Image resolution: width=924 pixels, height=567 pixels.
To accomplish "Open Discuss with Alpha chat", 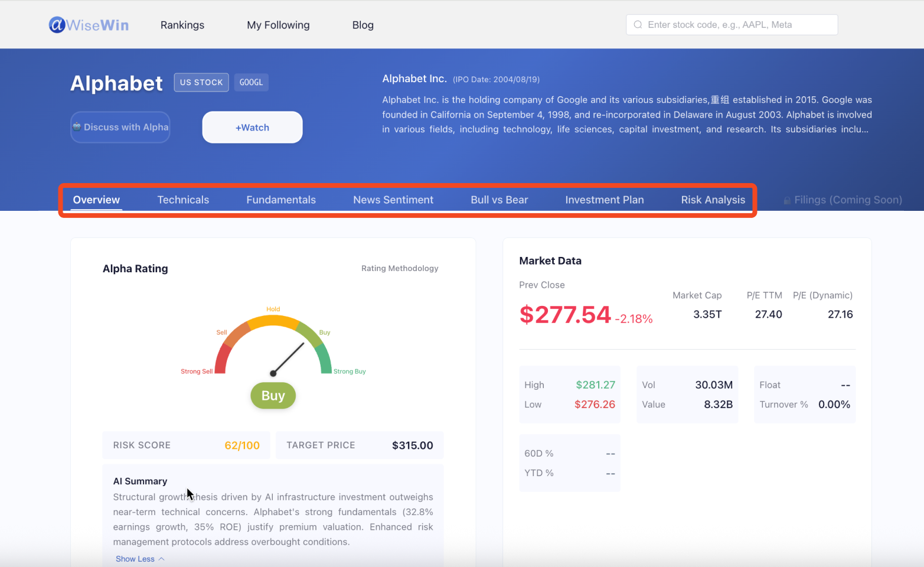I will tap(120, 127).
